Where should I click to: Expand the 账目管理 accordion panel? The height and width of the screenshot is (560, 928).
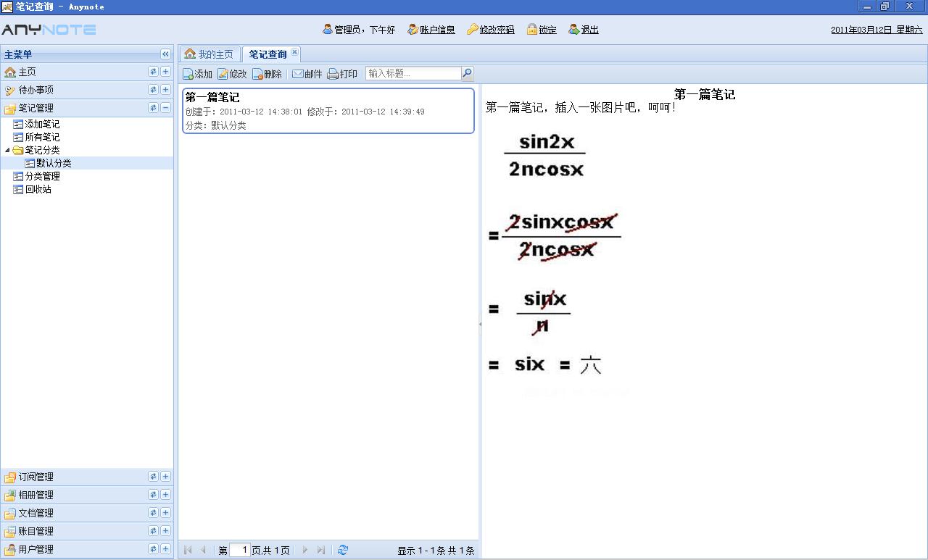pos(165,531)
